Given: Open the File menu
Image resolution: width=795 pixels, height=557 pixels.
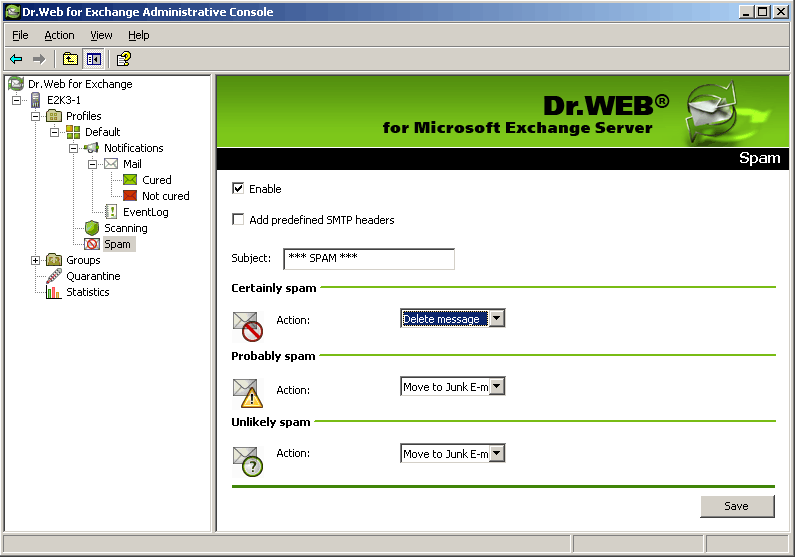Looking at the screenshot, I should 20,35.
